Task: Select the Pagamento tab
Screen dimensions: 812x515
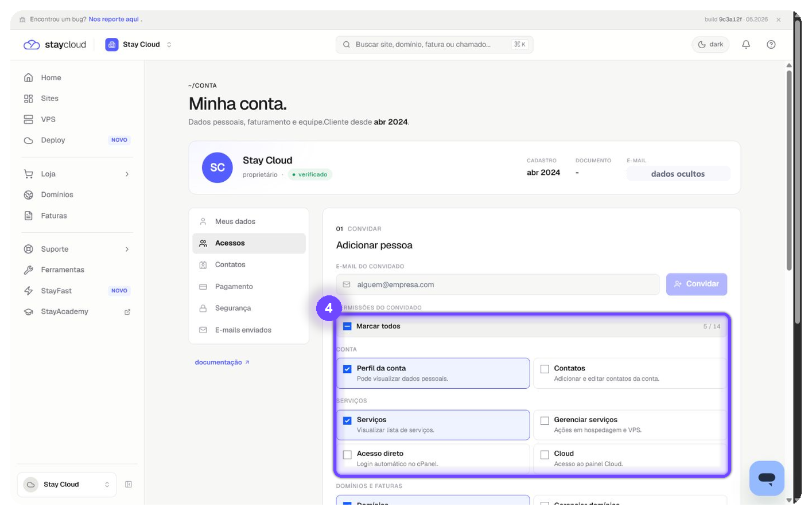Action: pyautogui.click(x=249, y=287)
